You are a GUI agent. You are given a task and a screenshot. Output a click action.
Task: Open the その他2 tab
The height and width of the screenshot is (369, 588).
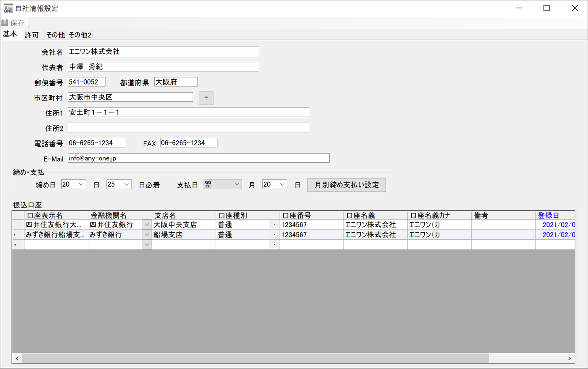click(x=80, y=35)
